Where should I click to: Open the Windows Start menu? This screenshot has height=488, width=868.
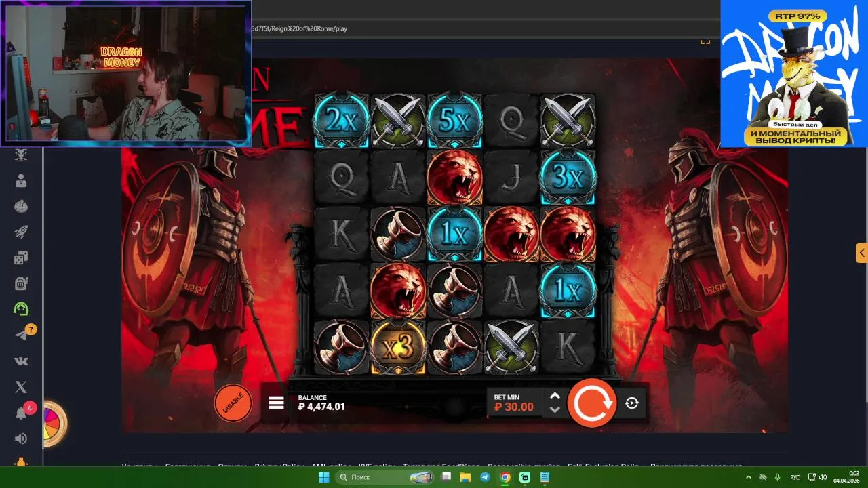click(324, 477)
